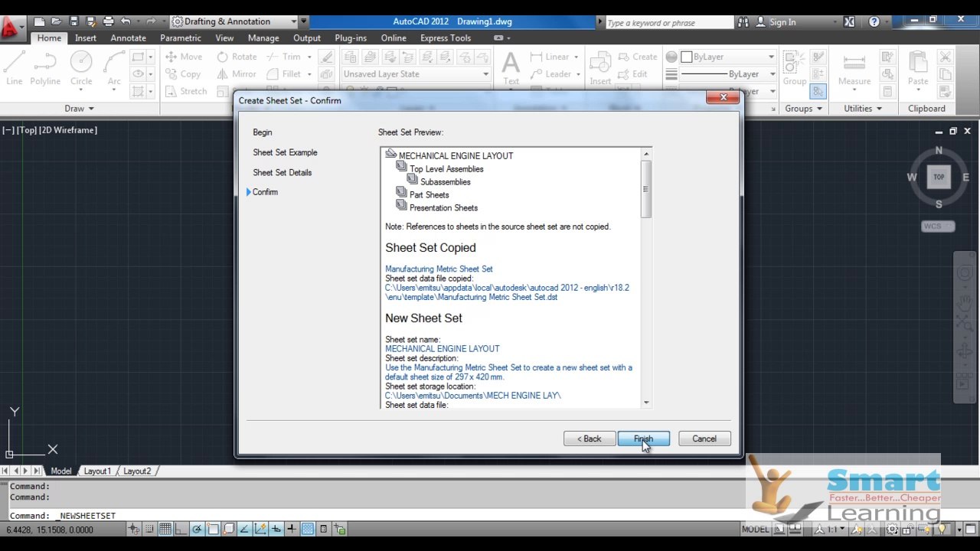Go back with the Back button
Viewport: 980px width, 551px height.
pos(590,439)
